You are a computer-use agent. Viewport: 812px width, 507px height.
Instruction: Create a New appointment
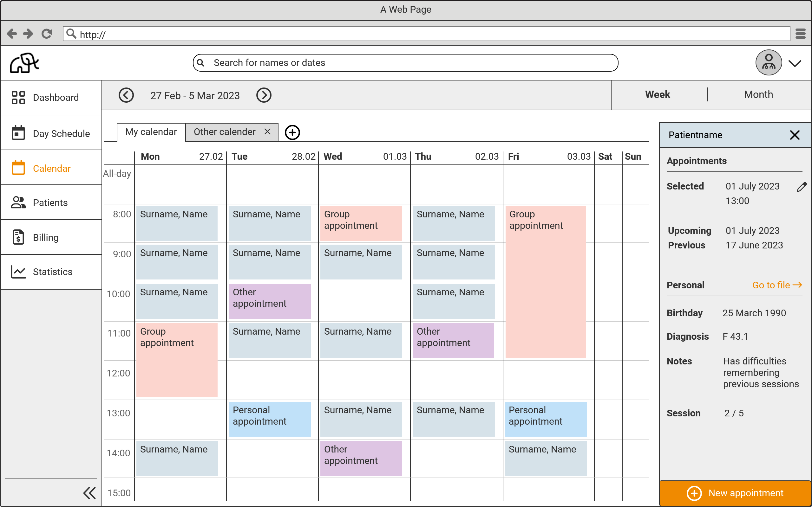(734, 493)
